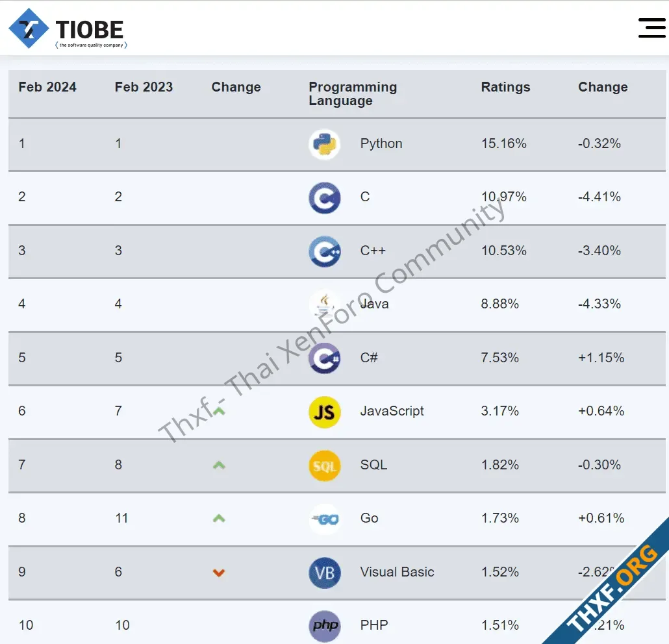669x644 pixels.
Task: Click the green up arrow for Go
Action: pyautogui.click(x=219, y=519)
